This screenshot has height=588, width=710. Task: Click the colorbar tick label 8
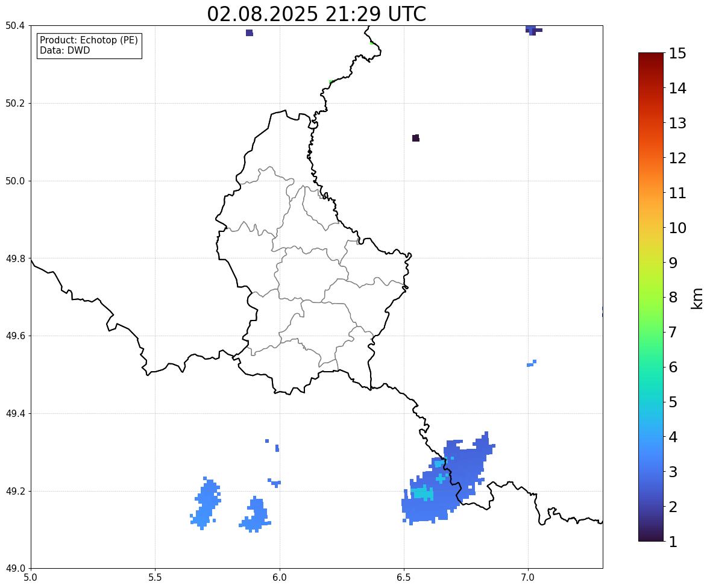tap(673, 298)
